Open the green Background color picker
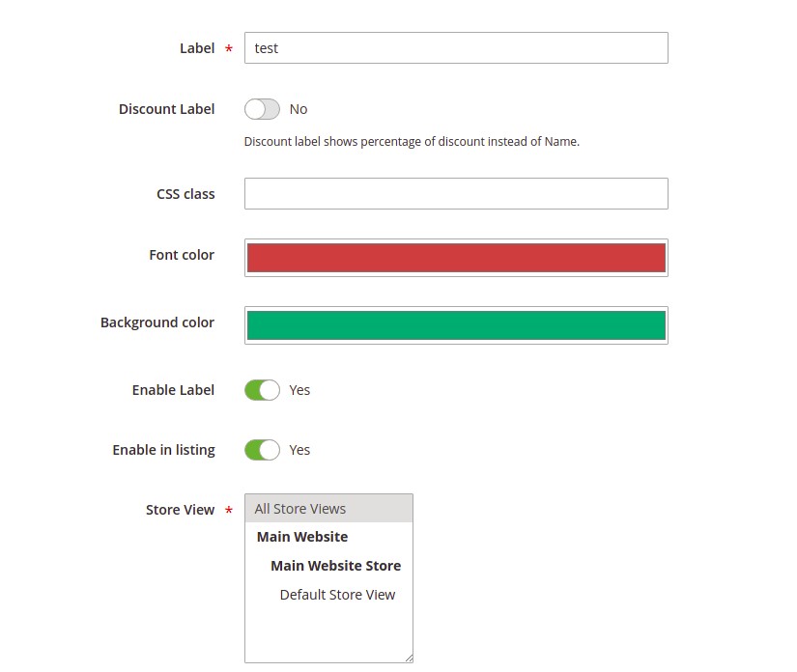The width and height of the screenshot is (797, 672). (x=456, y=325)
